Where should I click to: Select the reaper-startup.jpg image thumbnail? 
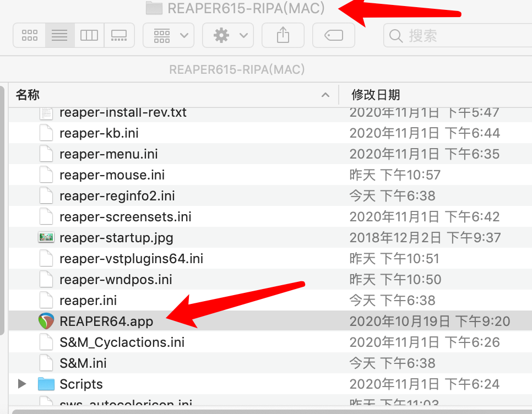46,237
